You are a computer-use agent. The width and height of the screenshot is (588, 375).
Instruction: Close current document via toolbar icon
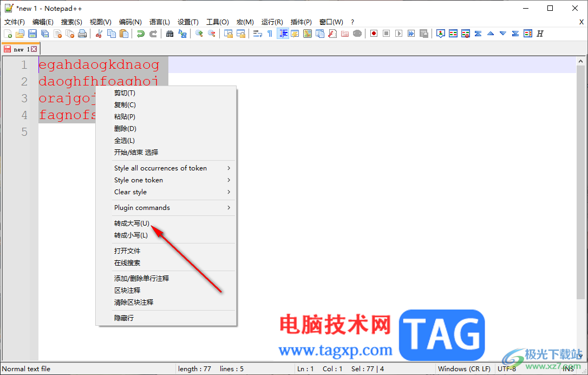(x=58, y=34)
